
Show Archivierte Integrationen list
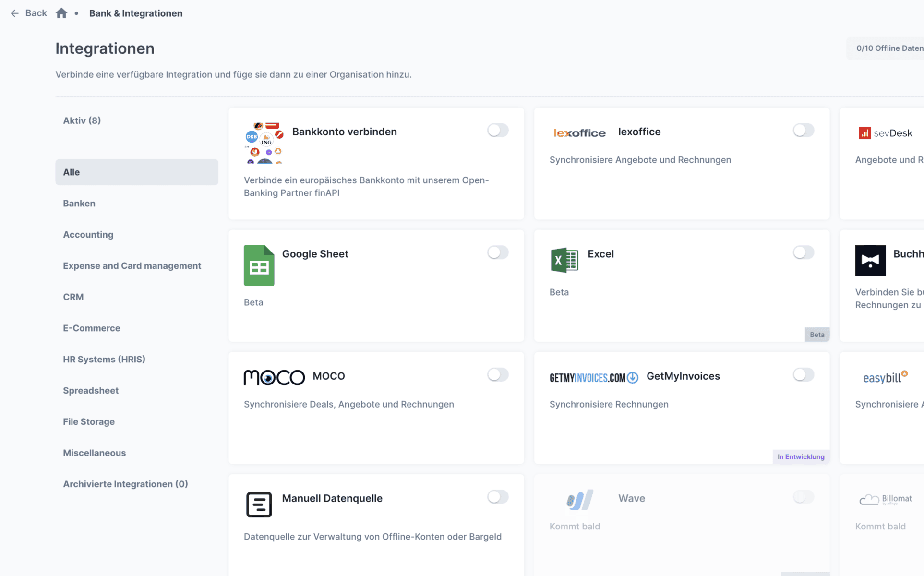(x=125, y=484)
